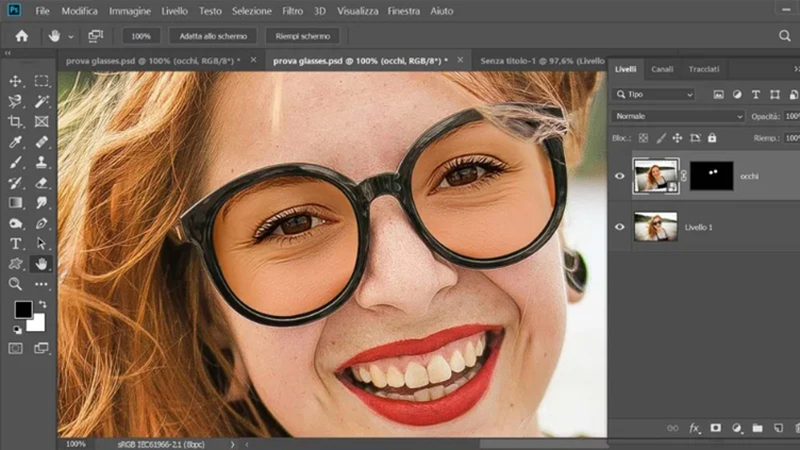Click Riempi schermo button
This screenshot has width=800, height=450.
(x=303, y=36)
